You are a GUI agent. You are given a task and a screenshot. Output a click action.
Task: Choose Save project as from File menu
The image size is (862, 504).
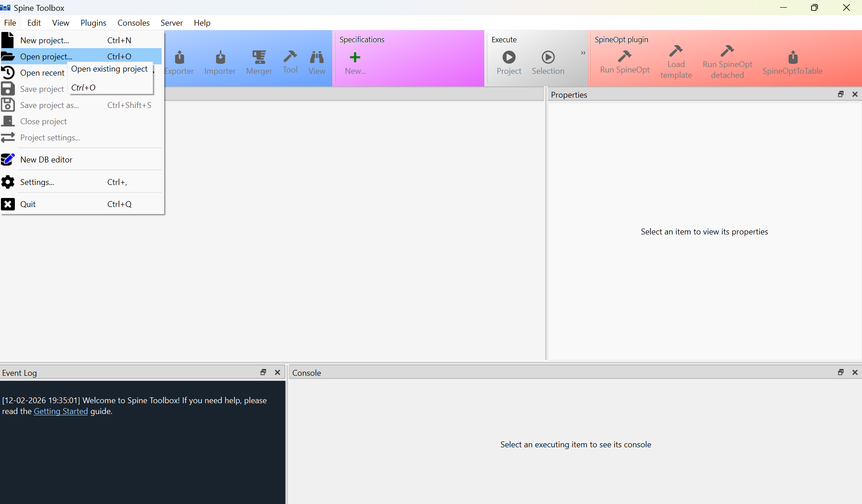click(50, 105)
